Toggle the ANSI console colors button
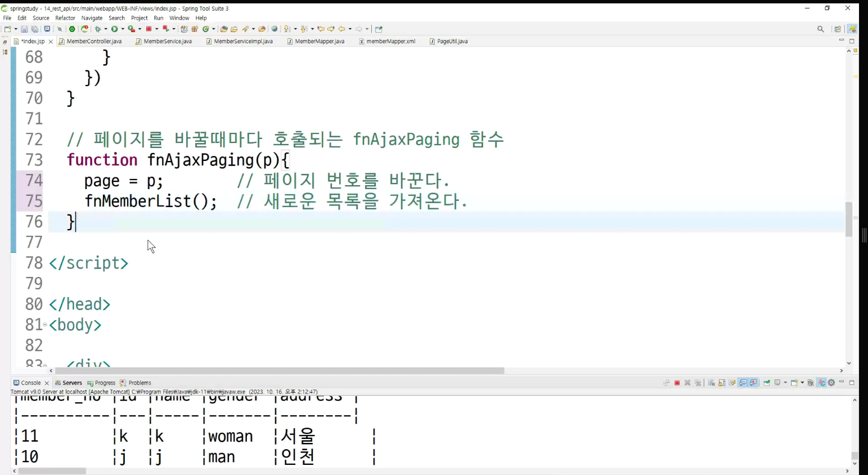Screen dimensions: 868x475 click(x=821, y=383)
